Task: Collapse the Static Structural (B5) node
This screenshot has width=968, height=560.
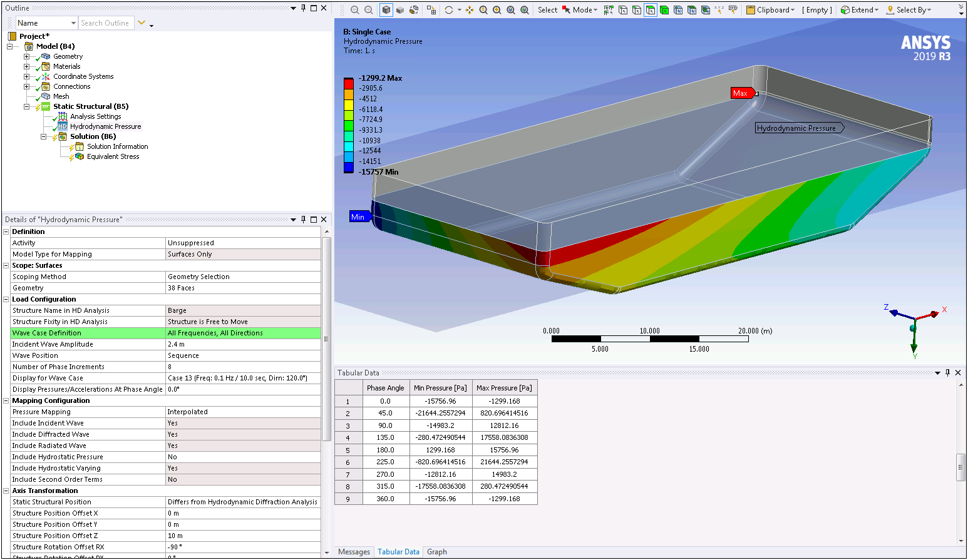Action: pyautogui.click(x=26, y=106)
